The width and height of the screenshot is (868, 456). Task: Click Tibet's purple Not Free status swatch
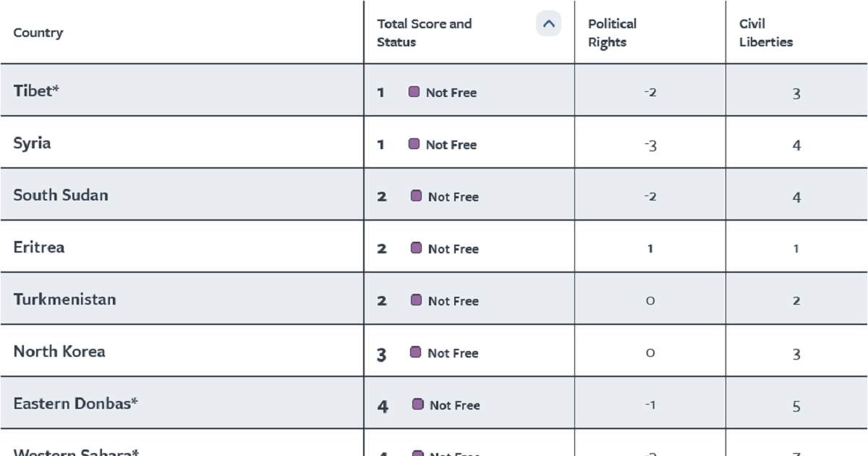(414, 92)
